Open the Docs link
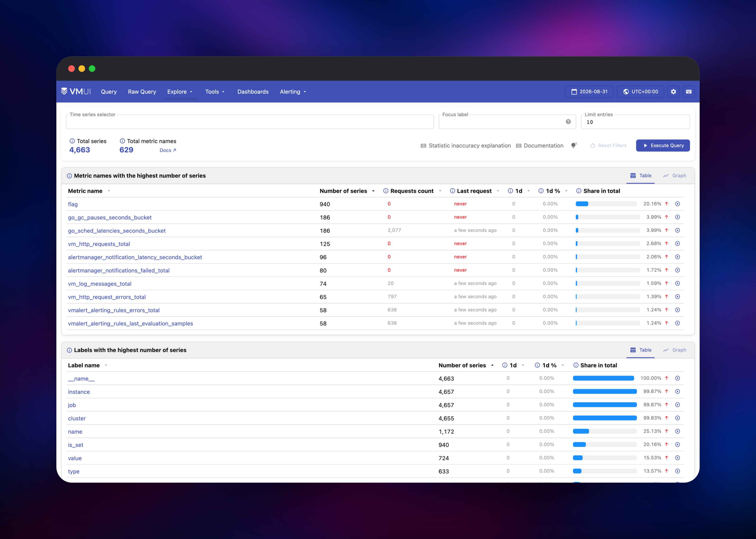The image size is (756, 539). coord(168,150)
